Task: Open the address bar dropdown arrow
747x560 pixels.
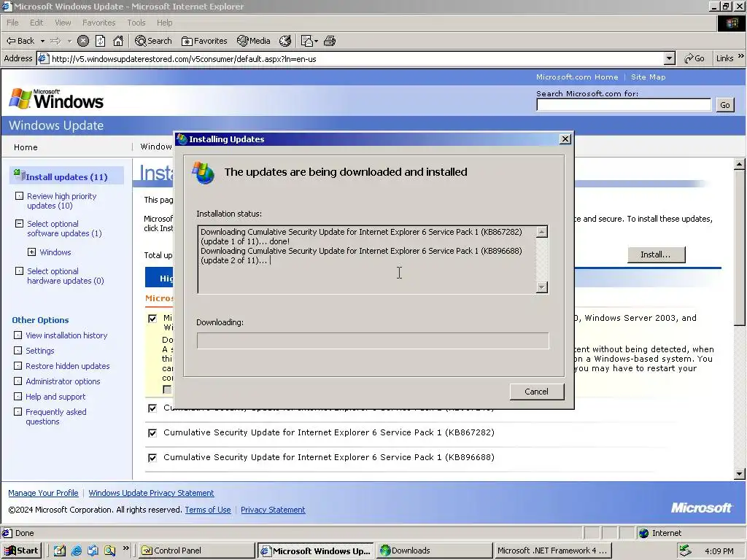Action: 670,58
